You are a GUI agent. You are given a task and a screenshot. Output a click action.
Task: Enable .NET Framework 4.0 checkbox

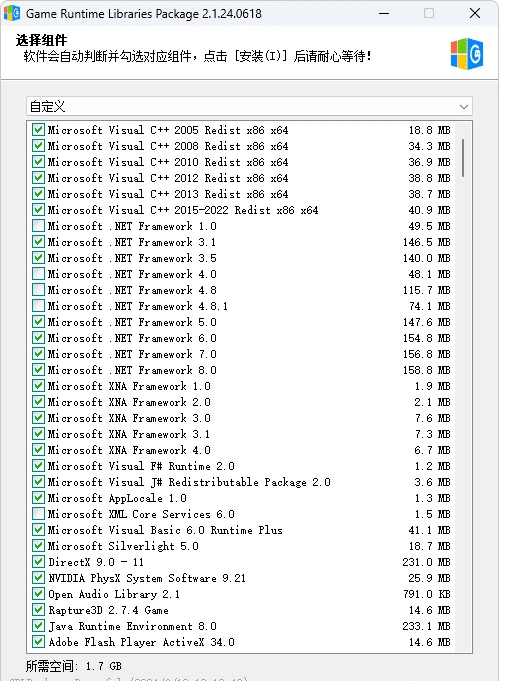(38, 274)
